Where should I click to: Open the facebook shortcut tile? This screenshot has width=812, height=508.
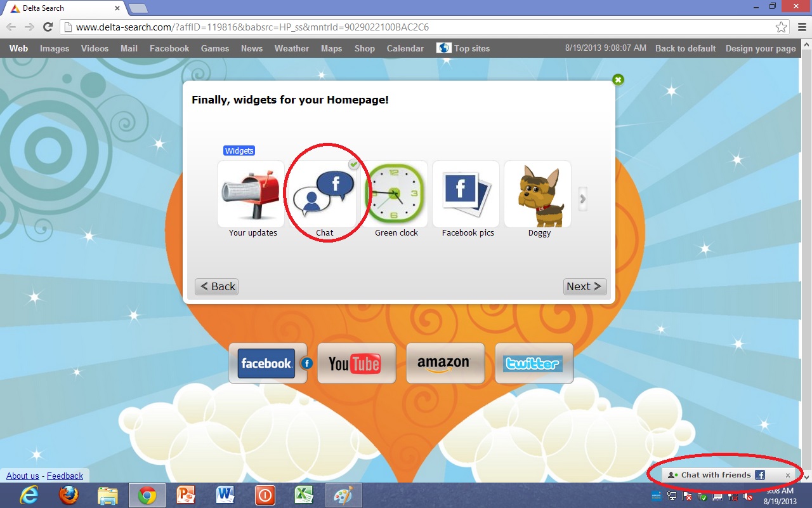(266, 363)
